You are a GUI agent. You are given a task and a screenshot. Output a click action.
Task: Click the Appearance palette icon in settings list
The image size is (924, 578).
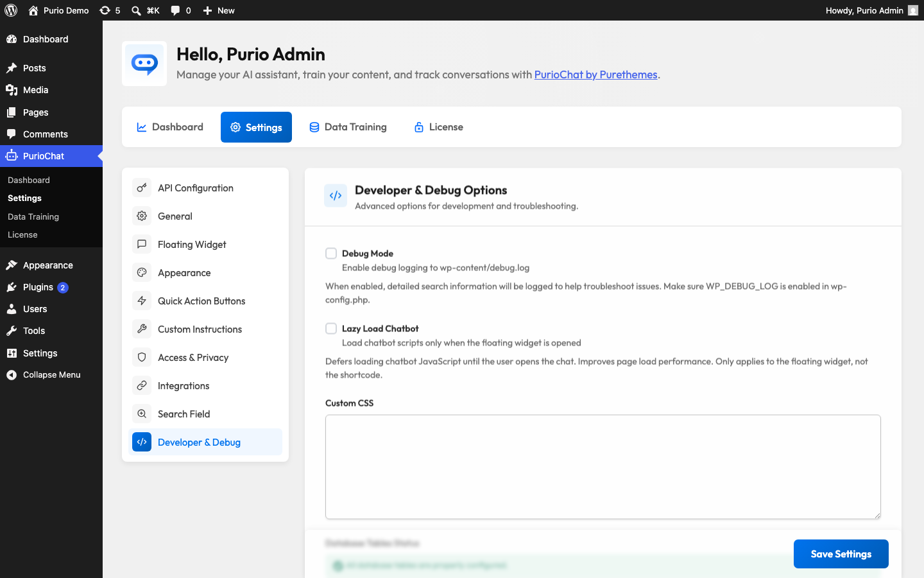pyautogui.click(x=142, y=272)
